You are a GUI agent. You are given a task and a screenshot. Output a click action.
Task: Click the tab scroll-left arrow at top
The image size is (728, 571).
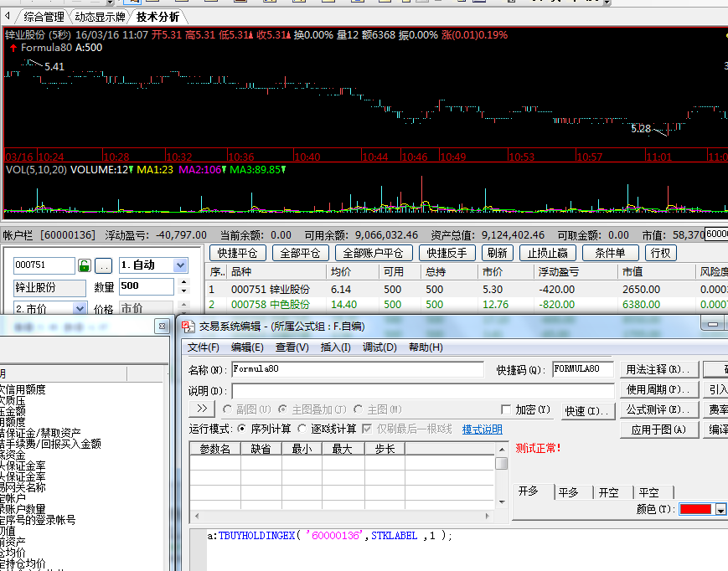(x=8, y=16)
